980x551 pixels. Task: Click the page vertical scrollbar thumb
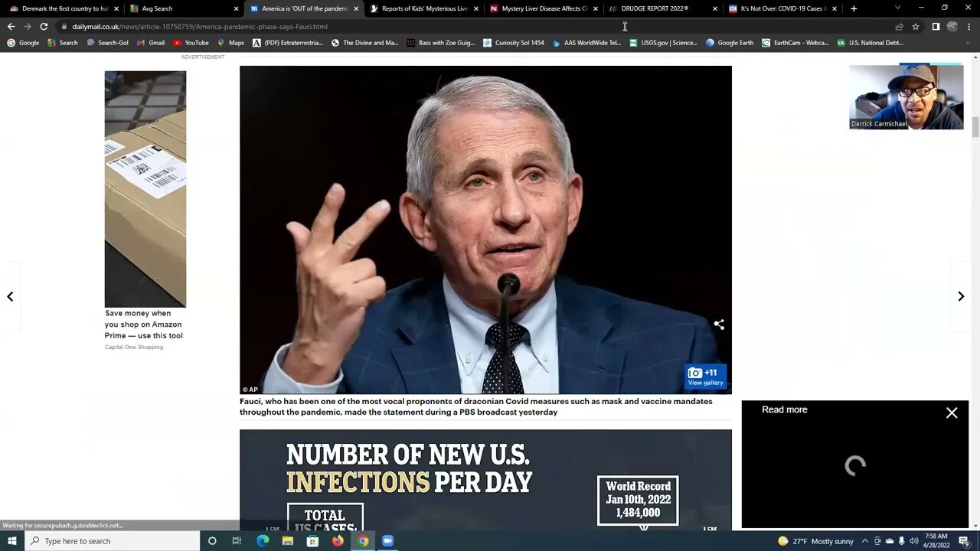tap(975, 127)
